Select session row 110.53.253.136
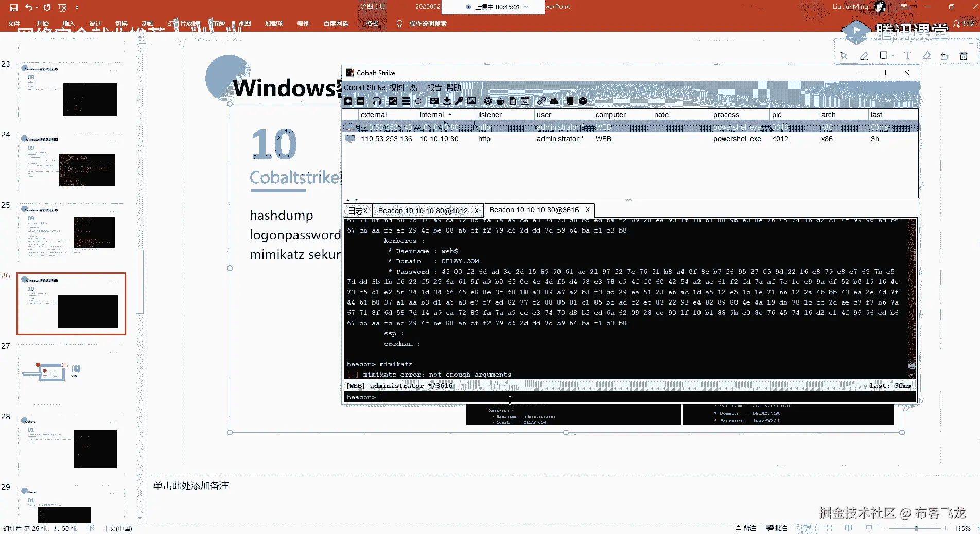 pos(630,139)
